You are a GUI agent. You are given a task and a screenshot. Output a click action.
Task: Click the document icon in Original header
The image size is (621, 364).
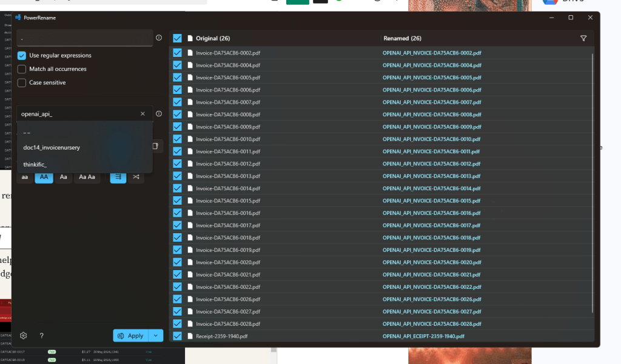click(x=190, y=38)
